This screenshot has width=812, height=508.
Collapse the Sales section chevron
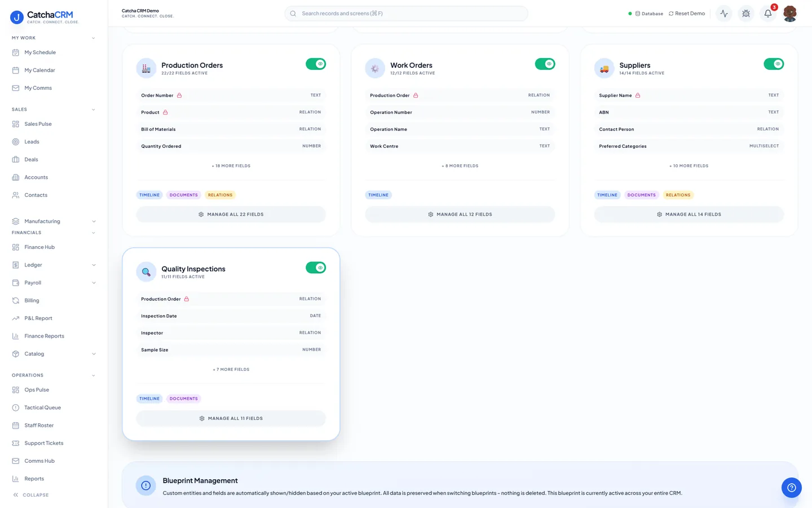coord(94,110)
